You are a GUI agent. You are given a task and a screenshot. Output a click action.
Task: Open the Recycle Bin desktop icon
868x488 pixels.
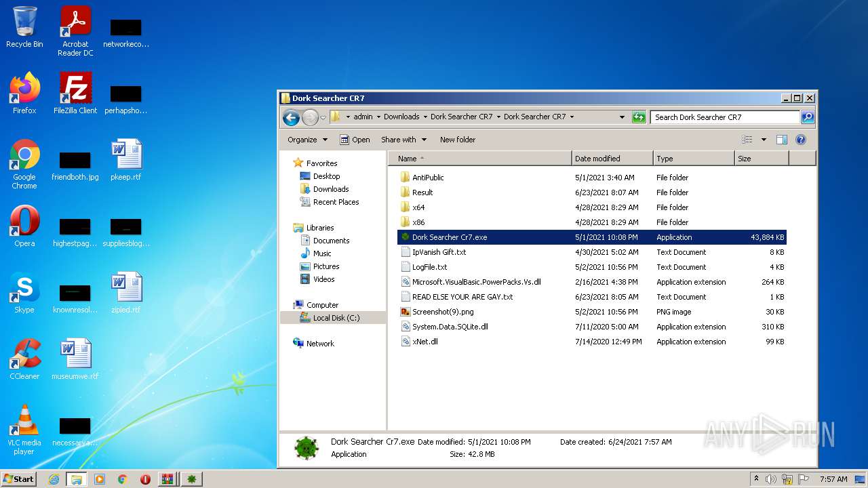pyautogui.click(x=24, y=27)
